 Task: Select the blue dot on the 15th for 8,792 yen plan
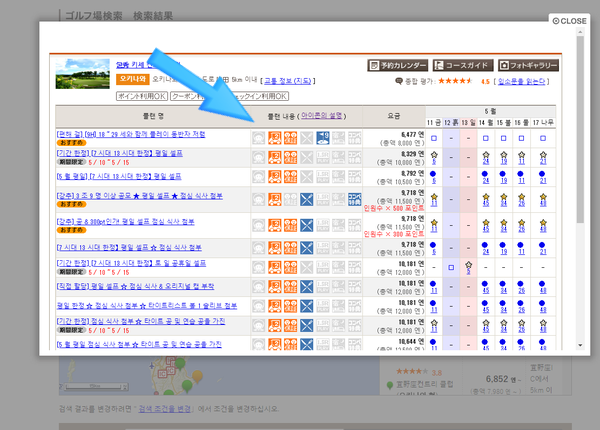(503, 174)
